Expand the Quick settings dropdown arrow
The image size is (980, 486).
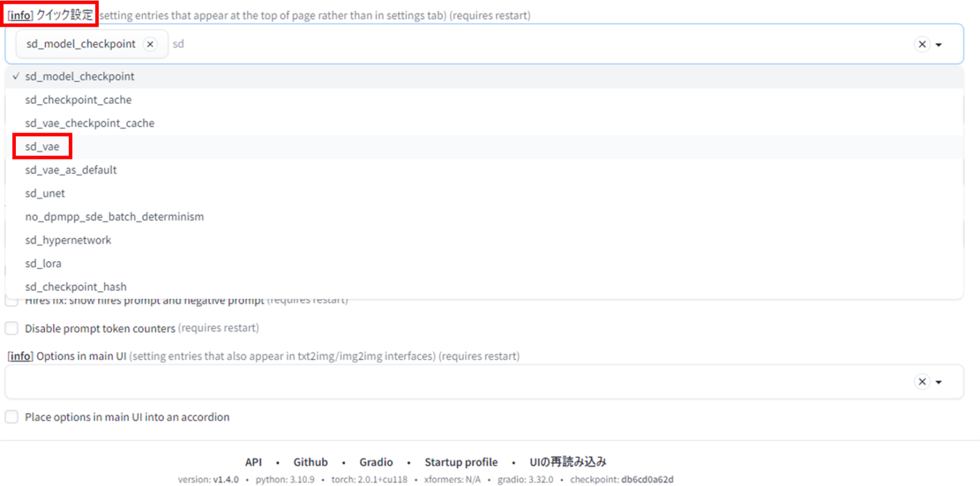[939, 45]
